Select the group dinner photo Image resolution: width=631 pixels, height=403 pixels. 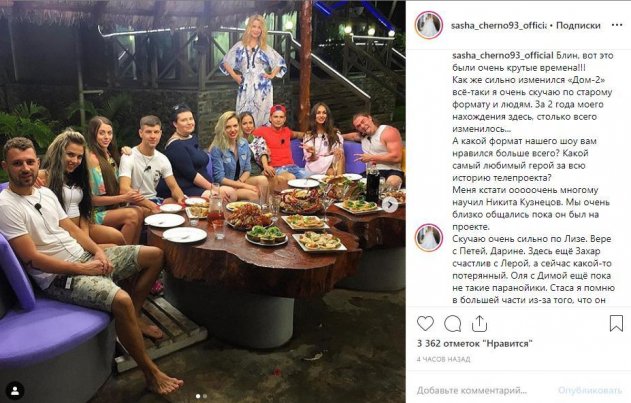[x=203, y=201]
